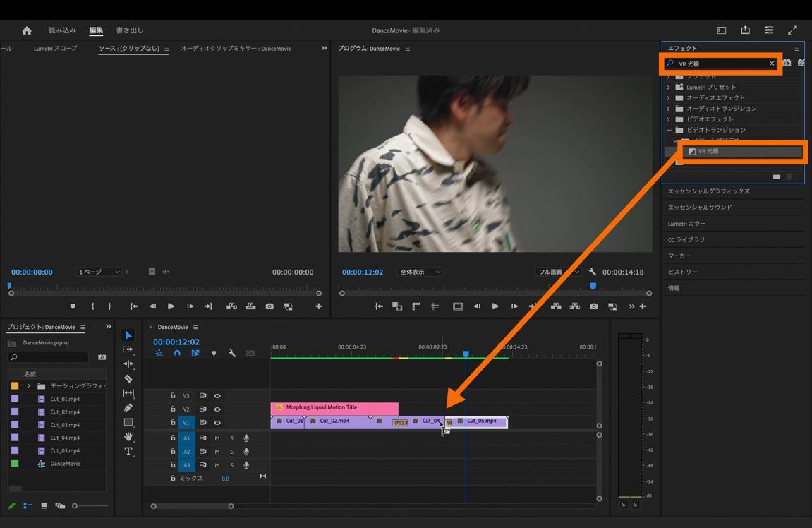The width and height of the screenshot is (812, 528).
Task: Expand the ビデオエフェクト folder
Action: 669,119
